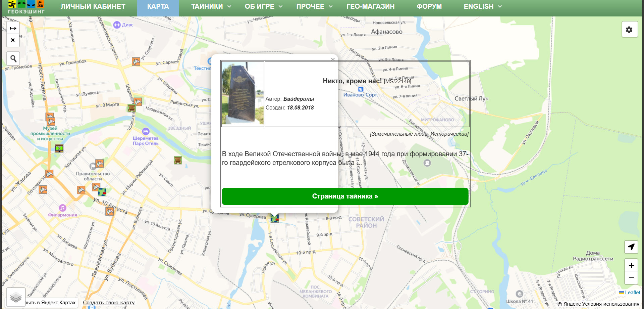Go to the ФОРУМ menu item

pos(429,6)
